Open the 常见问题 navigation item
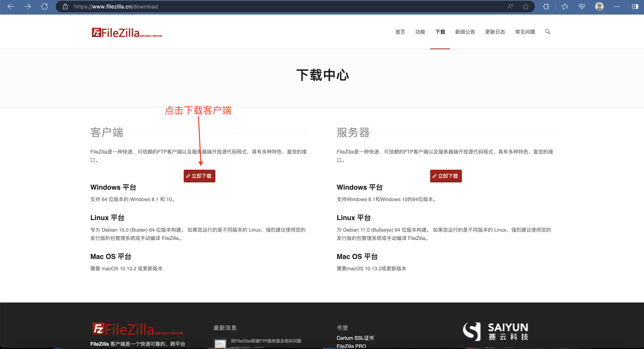 click(525, 32)
